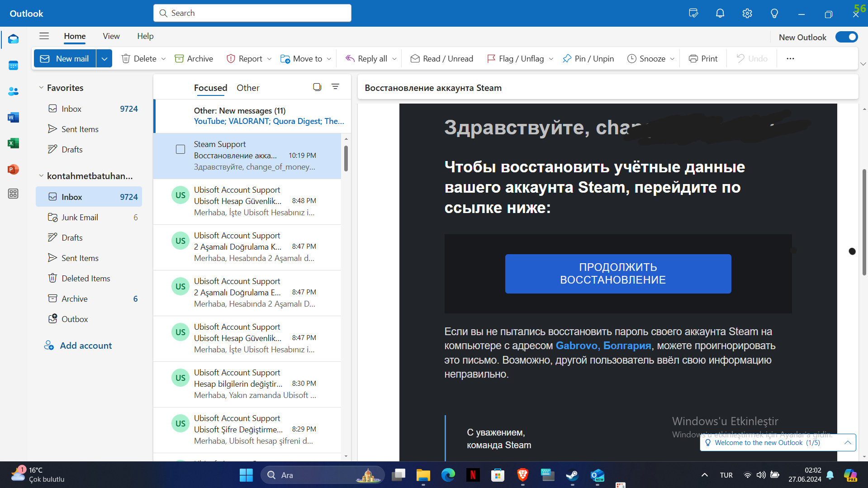Image resolution: width=868 pixels, height=488 pixels.
Task: Open Ubisoft email received at 8:48 PM
Action: pyautogui.click(x=247, y=201)
